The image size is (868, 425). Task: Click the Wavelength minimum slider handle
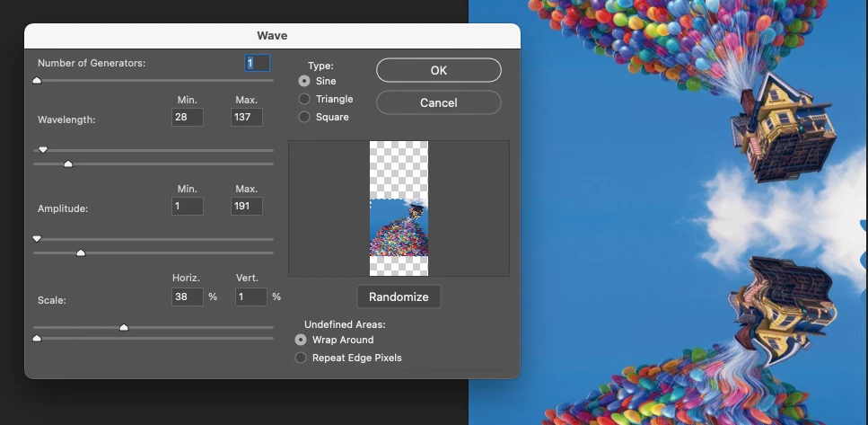pyautogui.click(x=43, y=150)
